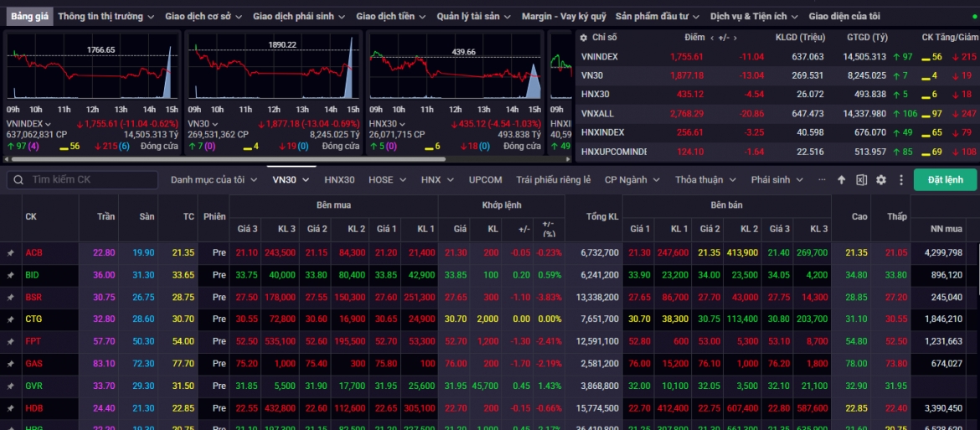This screenshot has width=980, height=430.
Task: Toggle the pin on the ACB row
Action: 10,252
